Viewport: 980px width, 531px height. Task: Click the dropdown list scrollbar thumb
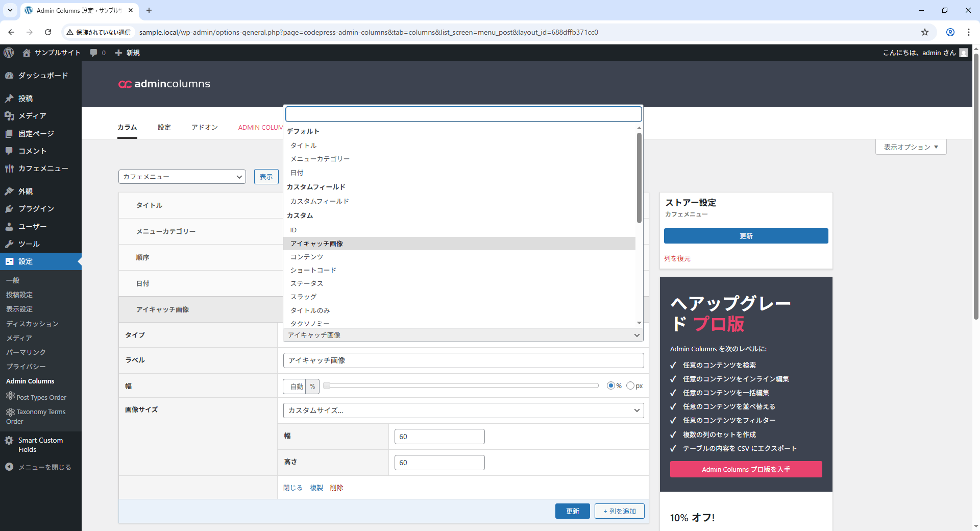[639, 178]
